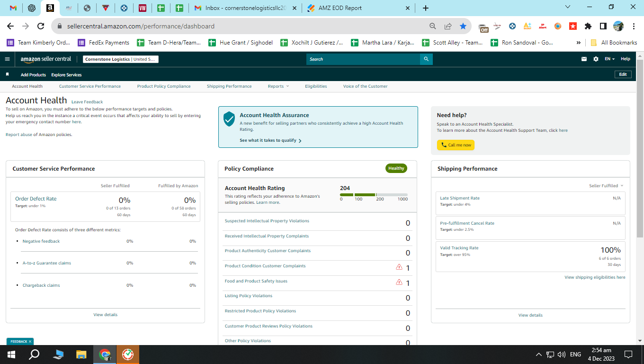The height and width of the screenshot is (364, 644).
Task: Open the Seller Fulfilled dropdown in Shipping Performance
Action: pos(606,186)
